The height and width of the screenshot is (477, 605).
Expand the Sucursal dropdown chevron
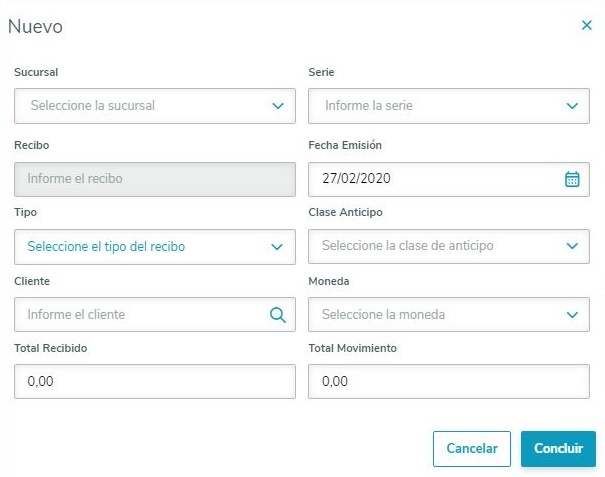click(x=278, y=106)
